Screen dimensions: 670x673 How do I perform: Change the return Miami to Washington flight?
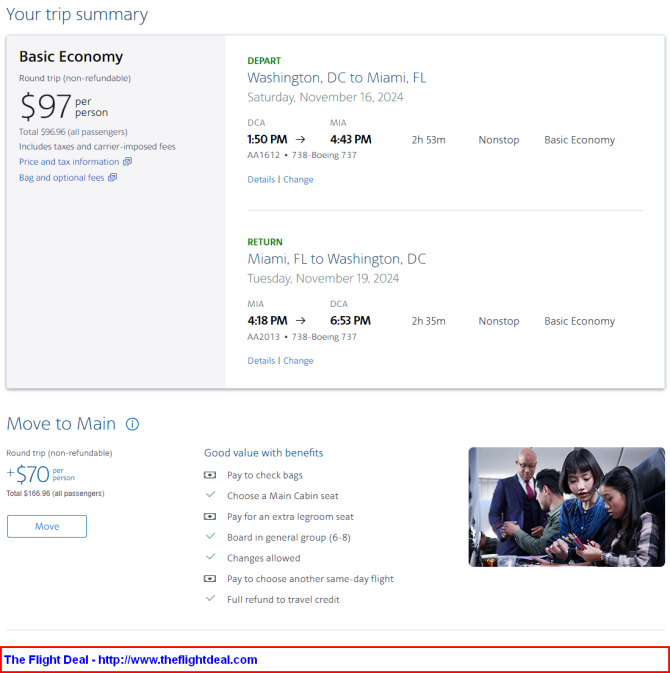coord(298,361)
